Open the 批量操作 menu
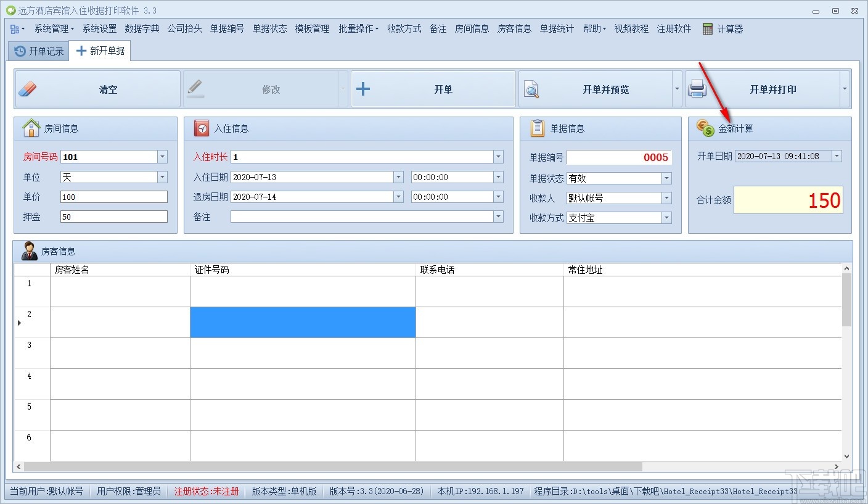Screen dimensions: 868x504 358,29
